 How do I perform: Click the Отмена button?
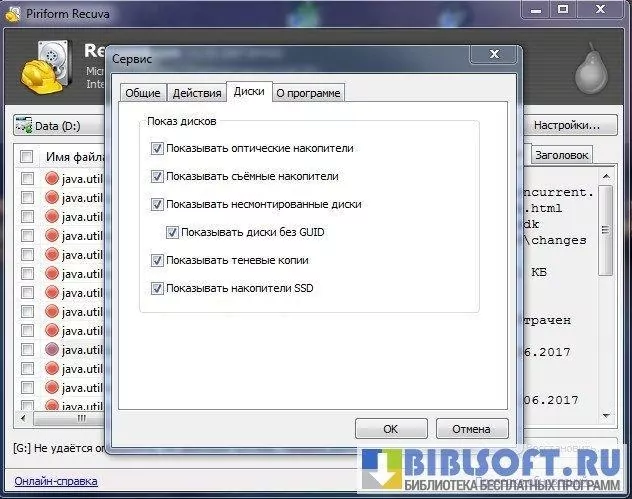tap(472, 429)
